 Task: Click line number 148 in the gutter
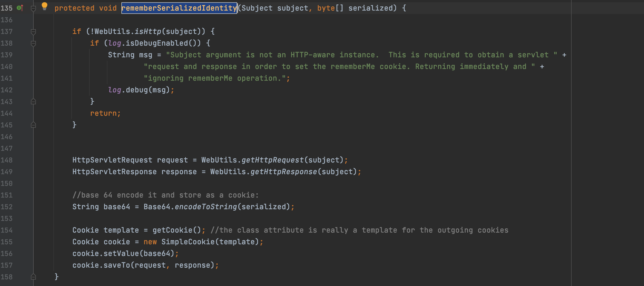pos(7,160)
